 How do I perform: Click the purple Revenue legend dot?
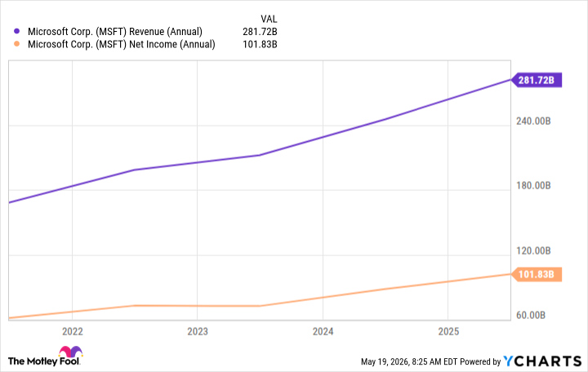point(16,32)
